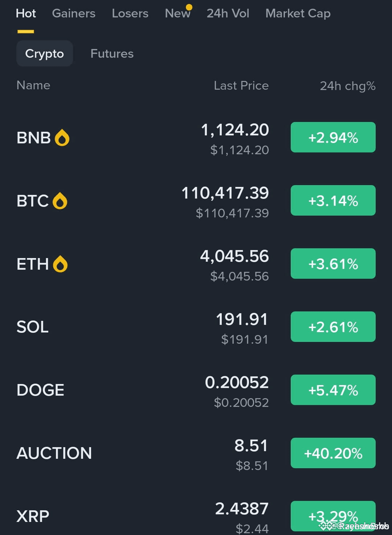Viewport: 392px width, 535px height.
Task: Tap the +5.47% DOGE change button
Action: click(x=333, y=390)
